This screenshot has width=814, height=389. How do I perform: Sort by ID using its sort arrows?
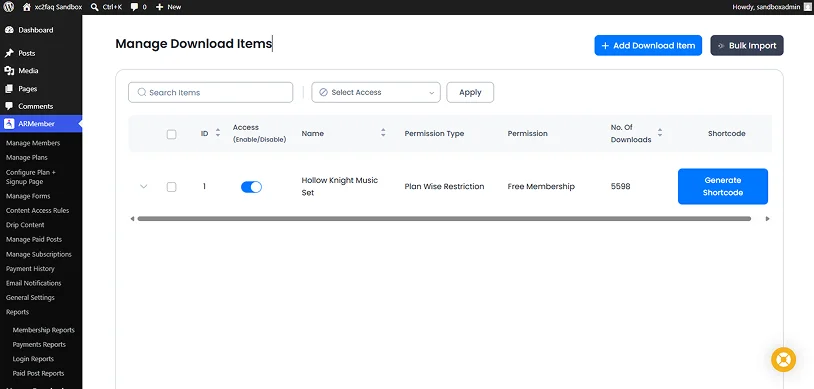click(218, 133)
